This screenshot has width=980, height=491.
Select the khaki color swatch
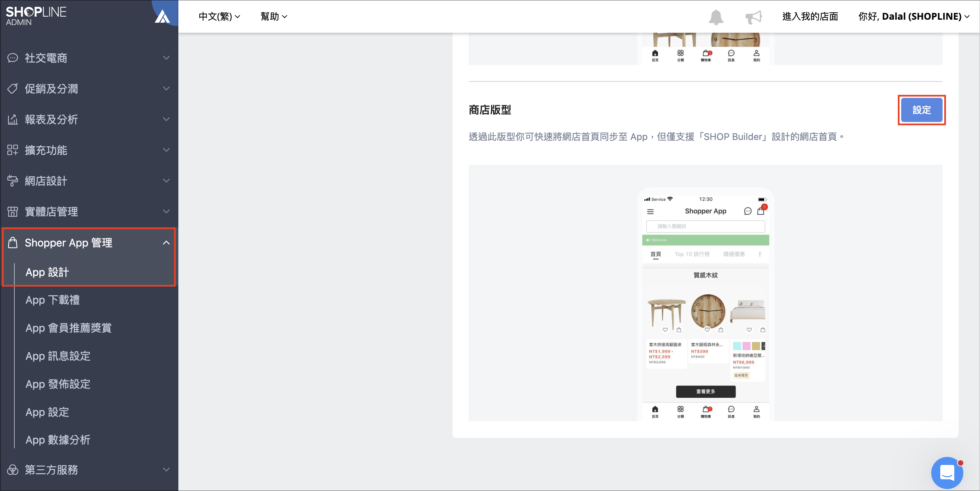tap(756, 346)
